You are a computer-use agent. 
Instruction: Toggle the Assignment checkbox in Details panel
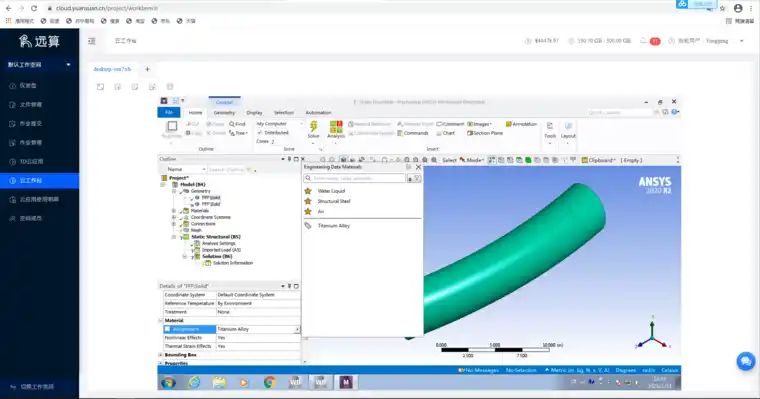click(167, 329)
